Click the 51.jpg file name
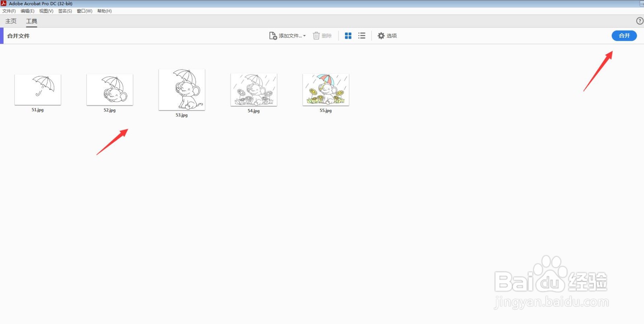Image resolution: width=644 pixels, height=324 pixels. (37, 110)
